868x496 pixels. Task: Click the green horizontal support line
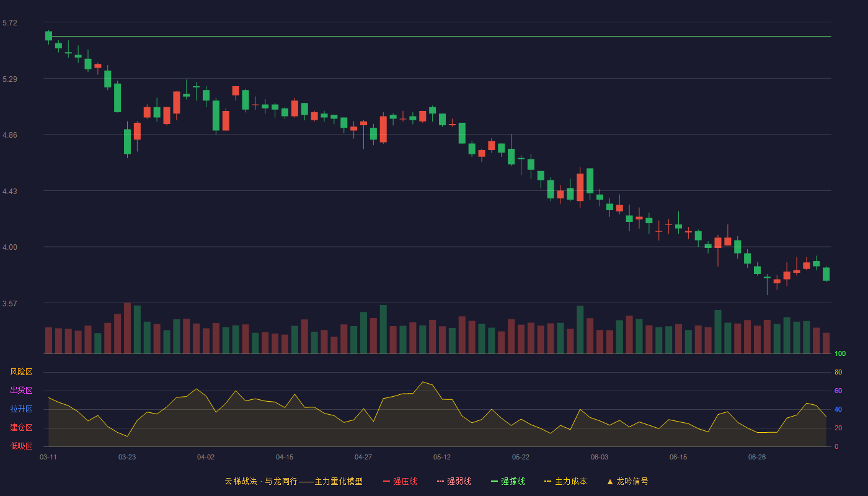click(439, 37)
